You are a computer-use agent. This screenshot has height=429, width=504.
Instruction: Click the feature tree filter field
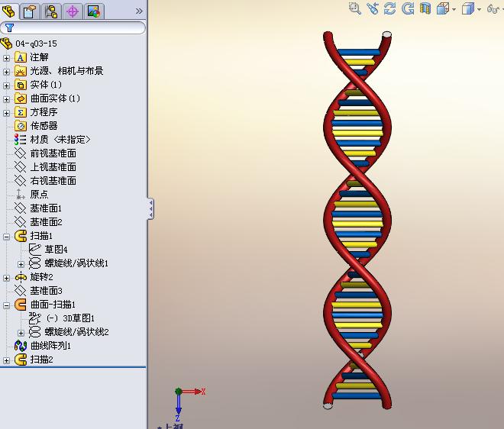tap(73, 28)
